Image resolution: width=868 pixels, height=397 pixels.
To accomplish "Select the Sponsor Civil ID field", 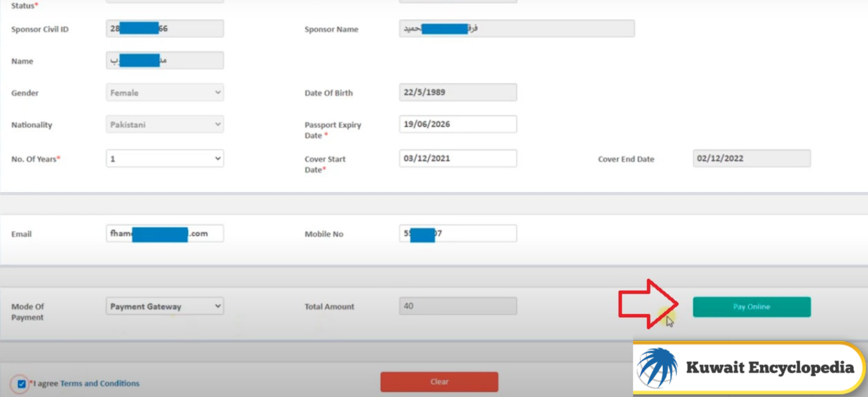I will tap(164, 28).
